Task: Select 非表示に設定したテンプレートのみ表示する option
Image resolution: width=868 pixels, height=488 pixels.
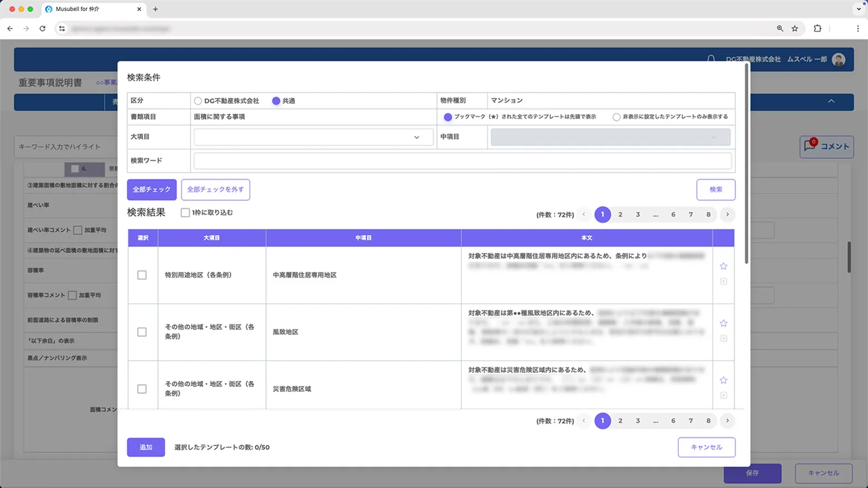Action: tap(617, 117)
